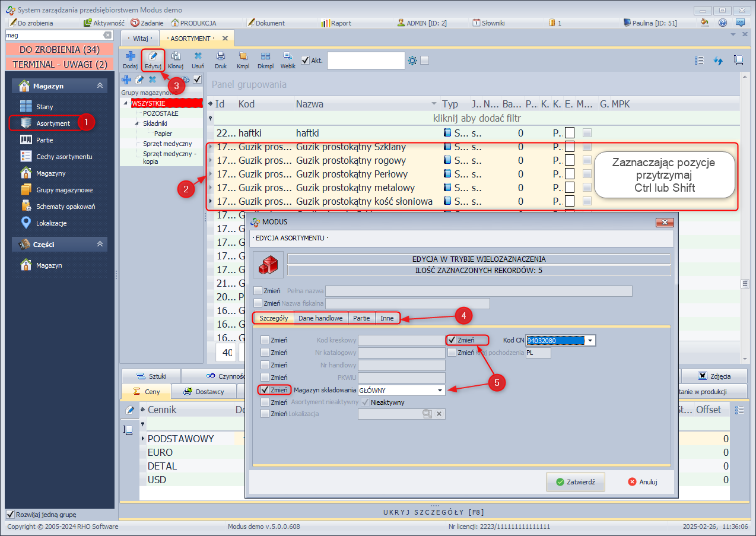Viewport: 756px width, 536px height.
Task: Click the Dodaj (add) toolbar icon
Action: click(x=130, y=57)
